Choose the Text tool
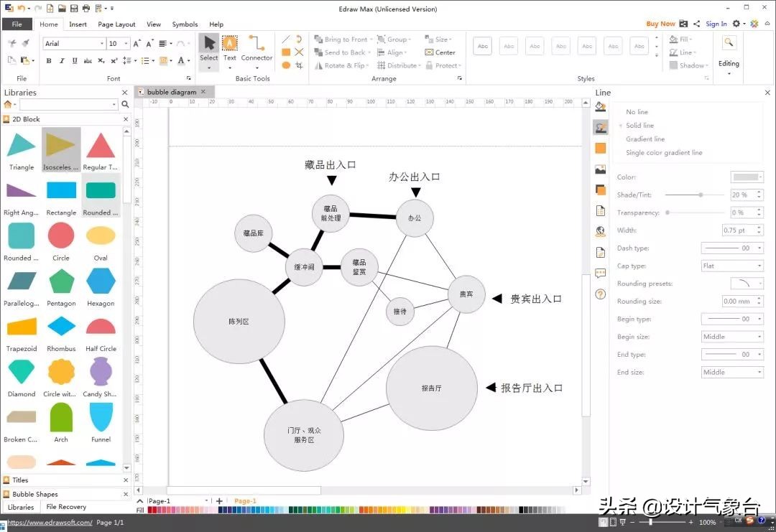776x532 pixels. click(x=229, y=50)
